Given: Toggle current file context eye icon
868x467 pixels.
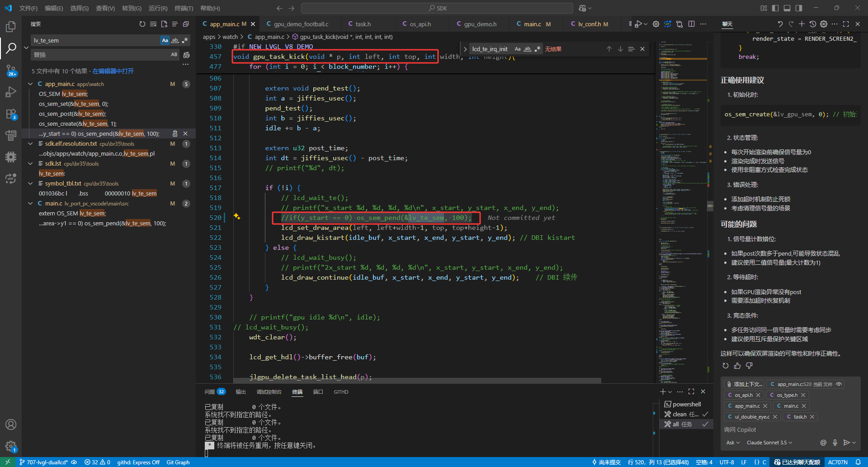Looking at the screenshot, I should [839, 384].
